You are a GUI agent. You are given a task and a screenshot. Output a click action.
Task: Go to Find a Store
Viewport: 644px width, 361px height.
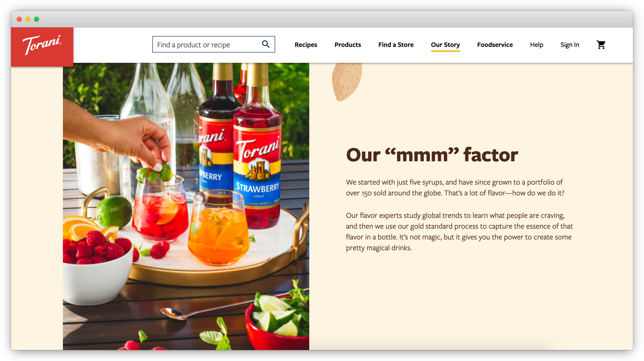[x=396, y=45]
